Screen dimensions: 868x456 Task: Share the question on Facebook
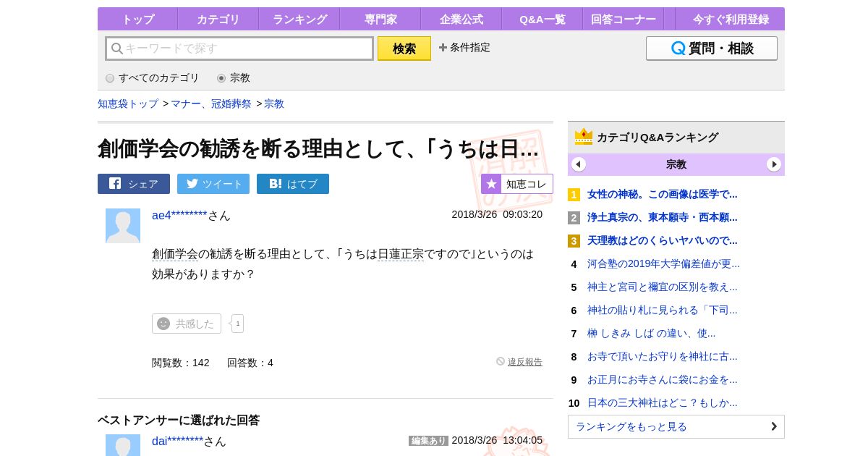click(x=134, y=184)
